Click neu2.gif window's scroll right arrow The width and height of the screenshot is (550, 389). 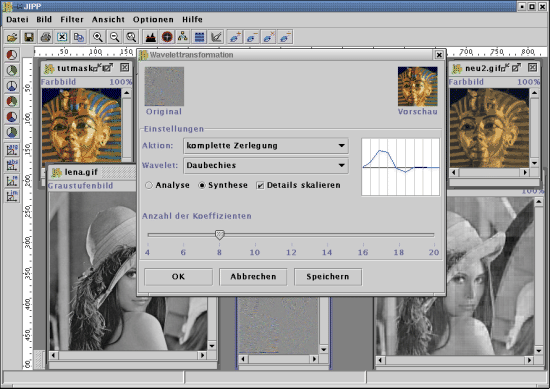525,172
